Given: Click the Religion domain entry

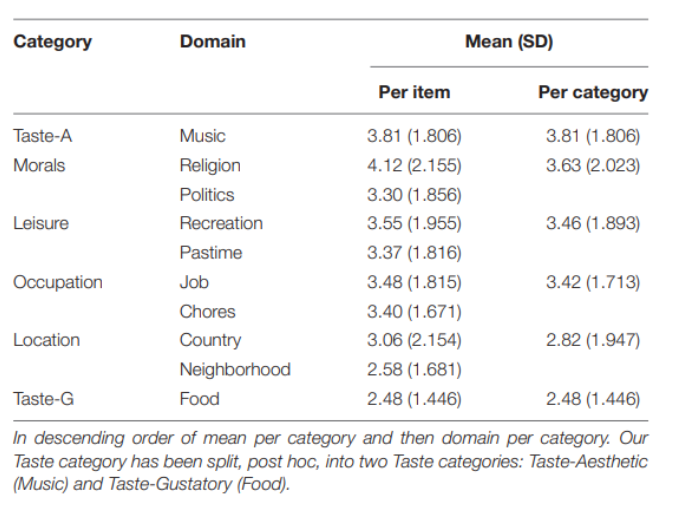Looking at the screenshot, I should tap(210, 166).
